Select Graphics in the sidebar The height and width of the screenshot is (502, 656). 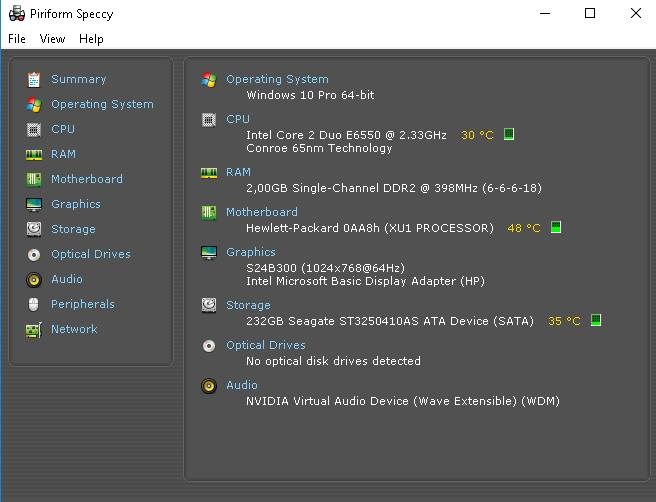76,204
